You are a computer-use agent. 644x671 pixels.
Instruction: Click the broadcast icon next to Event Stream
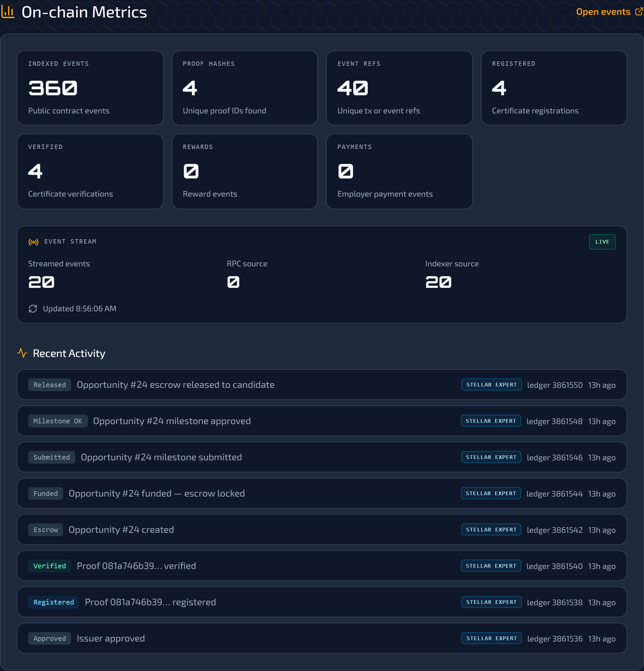coord(34,242)
